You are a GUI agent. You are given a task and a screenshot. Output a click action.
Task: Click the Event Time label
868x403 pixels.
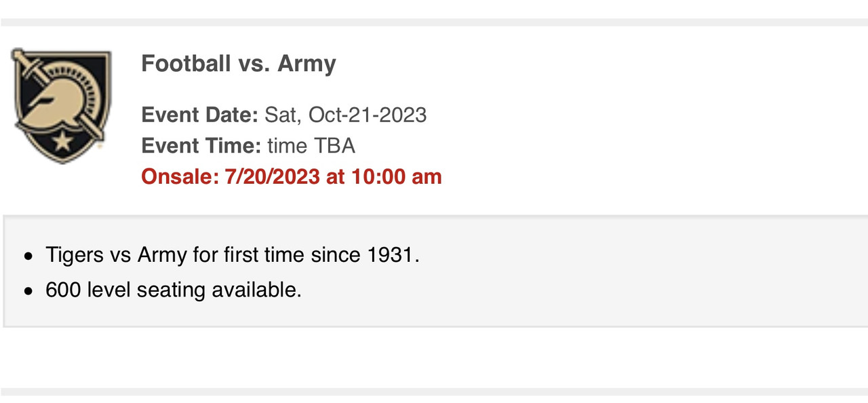pyautogui.click(x=201, y=145)
